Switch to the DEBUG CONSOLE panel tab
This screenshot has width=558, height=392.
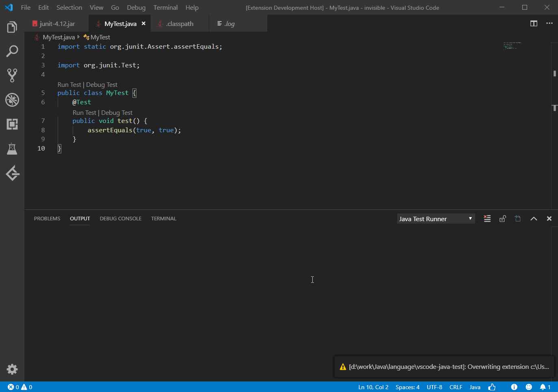point(121,218)
